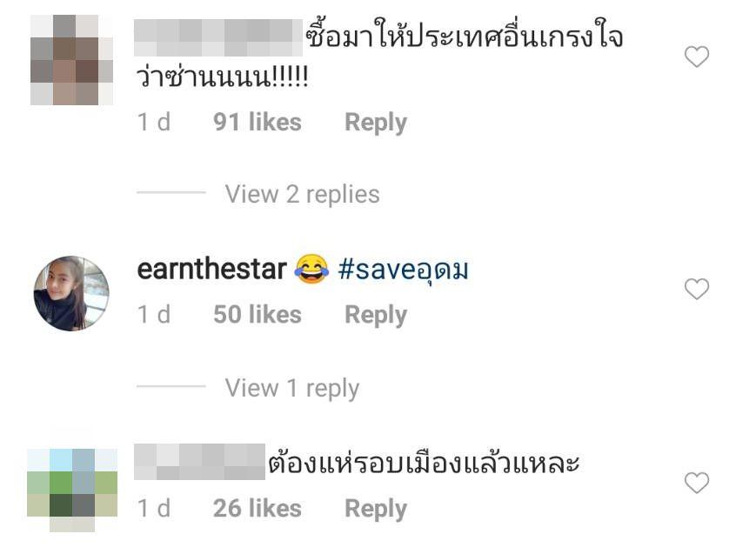
Task: Expand View 2 replies thread
Action: click(x=302, y=194)
